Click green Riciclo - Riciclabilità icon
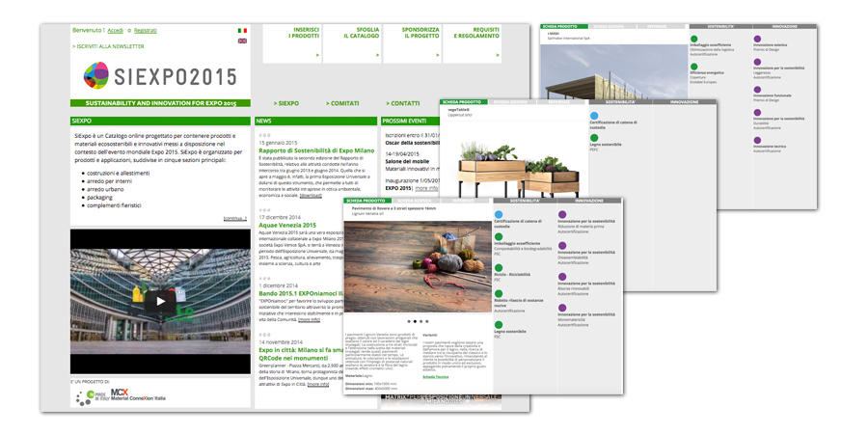 click(x=499, y=267)
